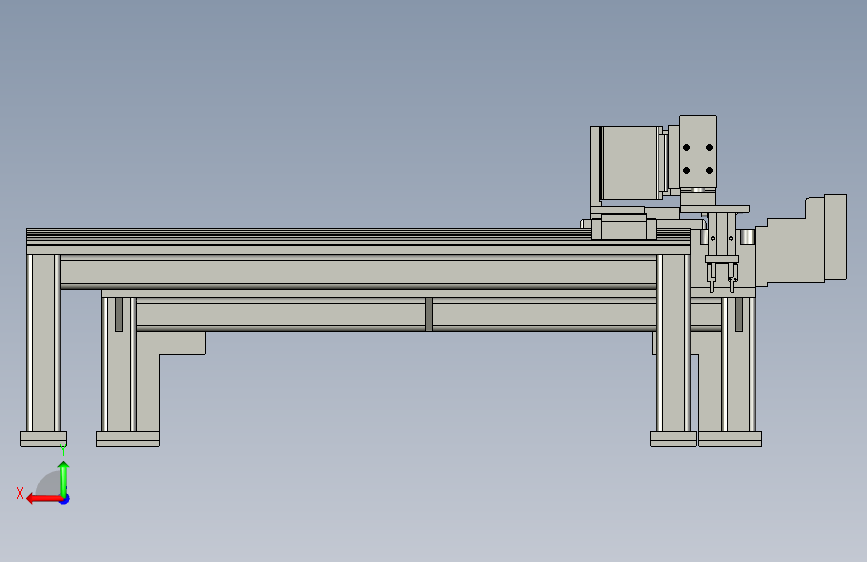The height and width of the screenshot is (562, 867).
Task: Select the foot plate of rightmost leg
Action: [x=730, y=439]
